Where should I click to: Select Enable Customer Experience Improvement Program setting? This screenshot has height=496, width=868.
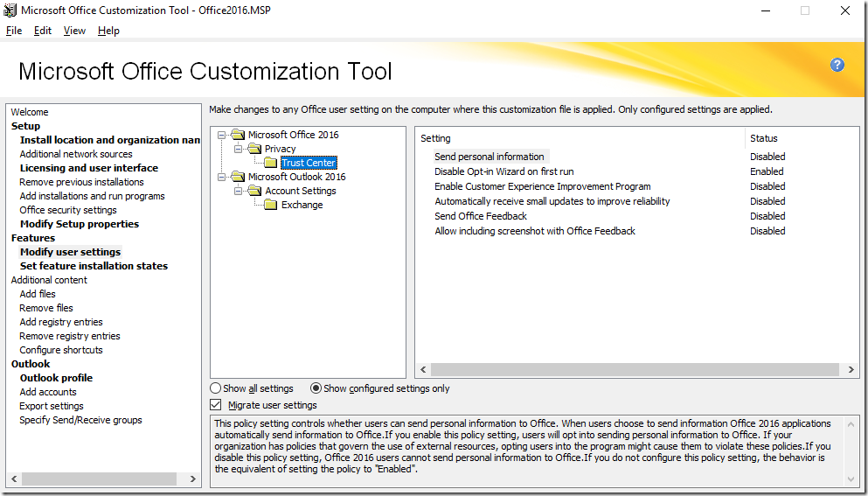click(x=543, y=186)
